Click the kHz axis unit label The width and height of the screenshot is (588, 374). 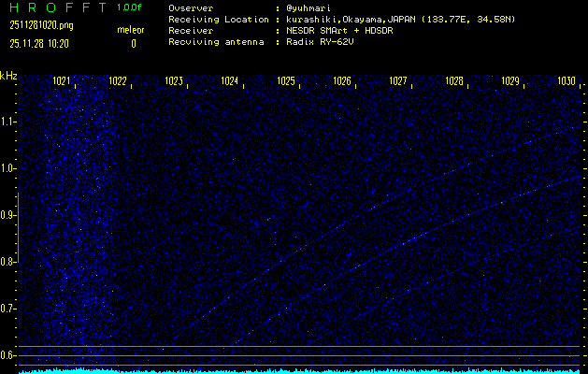8,76
